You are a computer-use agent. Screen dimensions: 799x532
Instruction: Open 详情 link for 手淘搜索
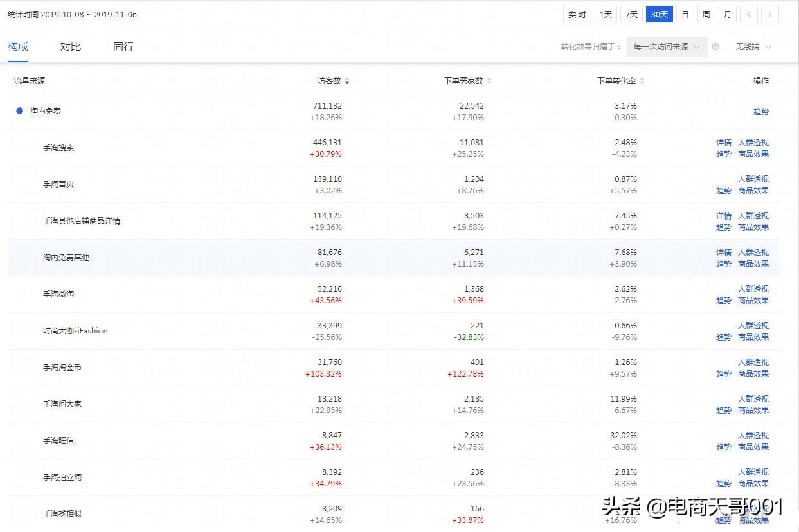(x=724, y=143)
